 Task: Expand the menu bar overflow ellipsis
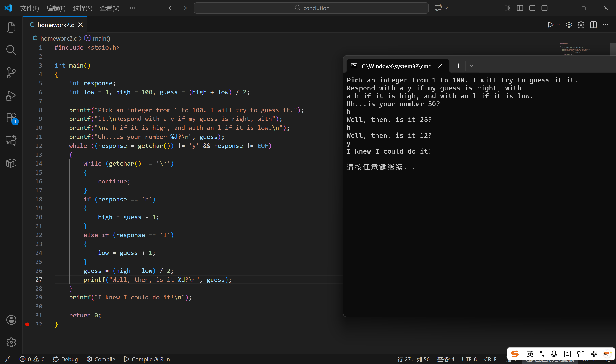132,8
